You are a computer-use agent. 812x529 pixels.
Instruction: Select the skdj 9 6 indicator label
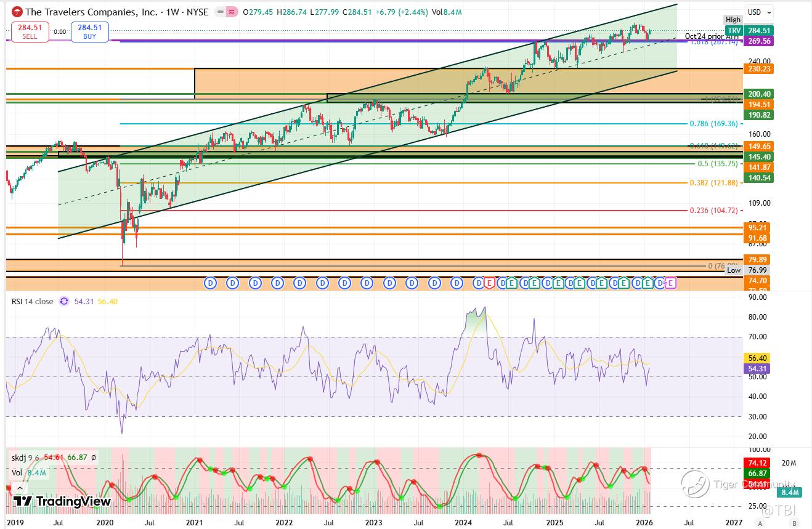click(25, 458)
